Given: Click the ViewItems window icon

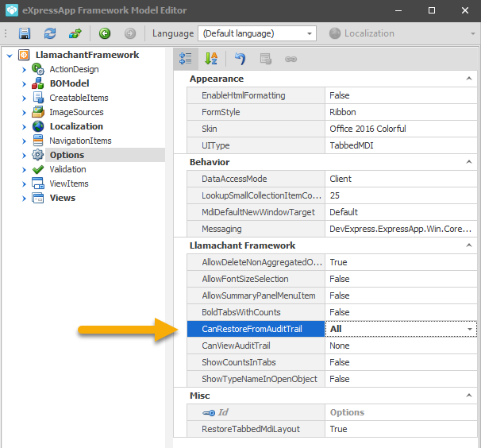Looking at the screenshot, I should [x=38, y=183].
